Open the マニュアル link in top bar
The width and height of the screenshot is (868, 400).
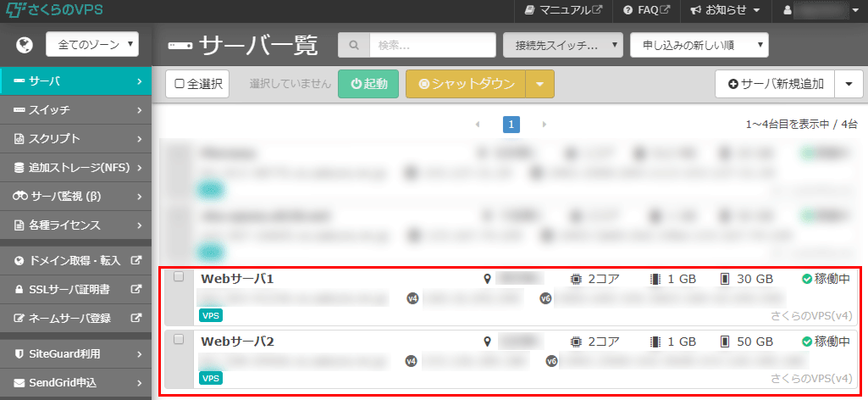[x=563, y=10]
